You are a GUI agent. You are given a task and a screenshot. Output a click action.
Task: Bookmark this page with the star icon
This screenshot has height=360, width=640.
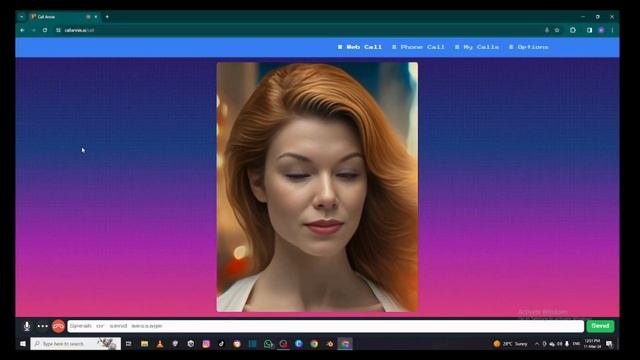click(557, 30)
